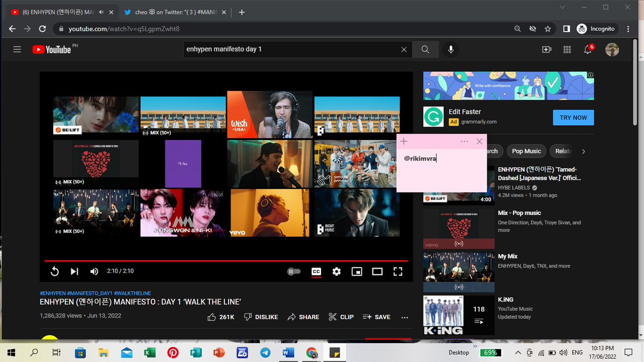Toggle the browser side panel icon
Screen dimensions: 644x362
[x=566, y=29]
